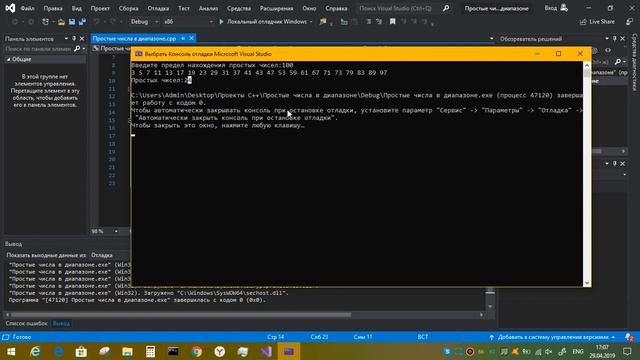The height and width of the screenshot is (360, 640).
Task: Click the Skype tray icon
Action: tap(447, 351)
